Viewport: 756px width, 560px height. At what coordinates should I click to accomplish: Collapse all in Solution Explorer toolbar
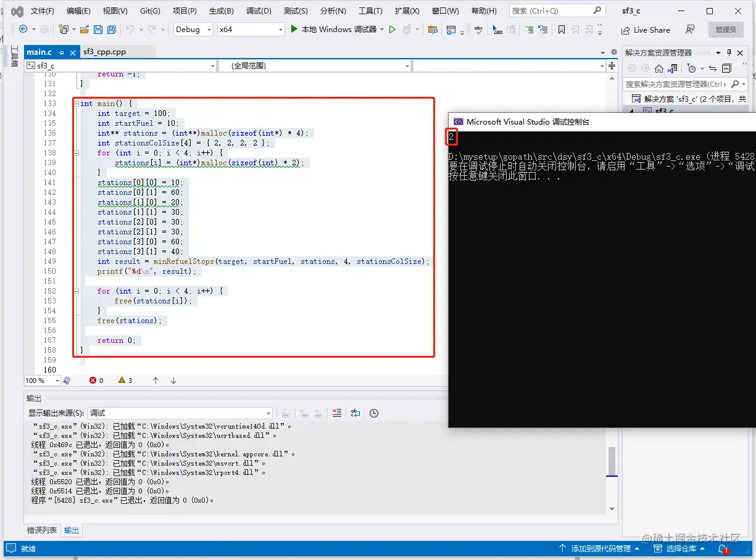click(726, 68)
